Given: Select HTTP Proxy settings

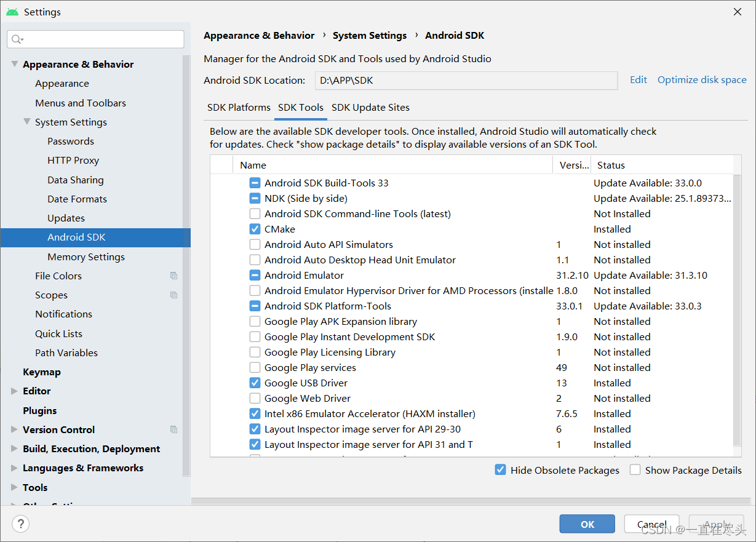Looking at the screenshot, I should pos(73,160).
